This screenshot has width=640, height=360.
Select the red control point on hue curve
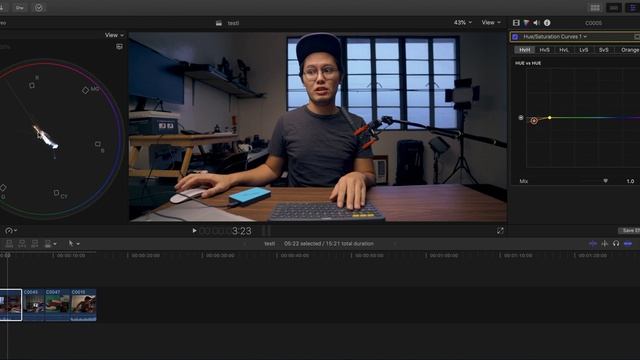pyautogui.click(x=534, y=121)
